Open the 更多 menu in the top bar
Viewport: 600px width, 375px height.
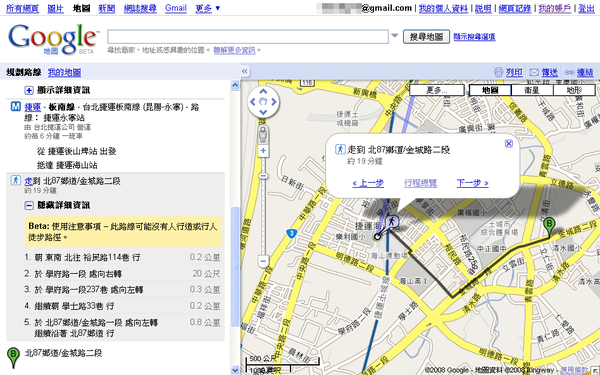(x=207, y=8)
